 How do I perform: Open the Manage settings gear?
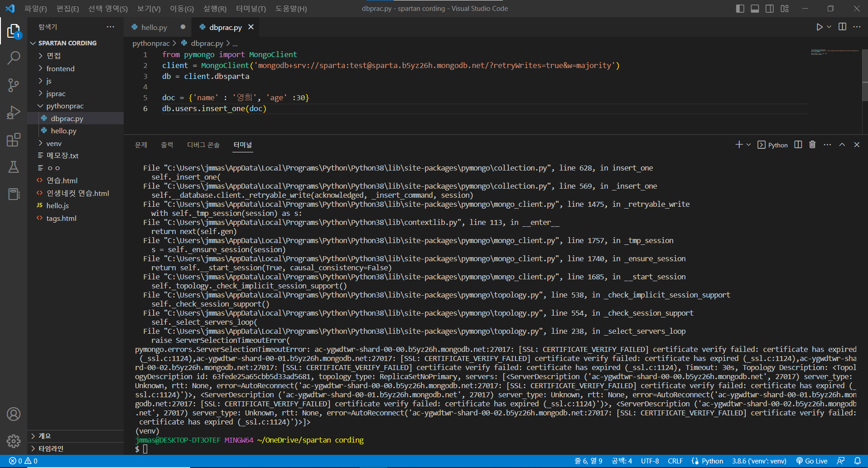14,441
